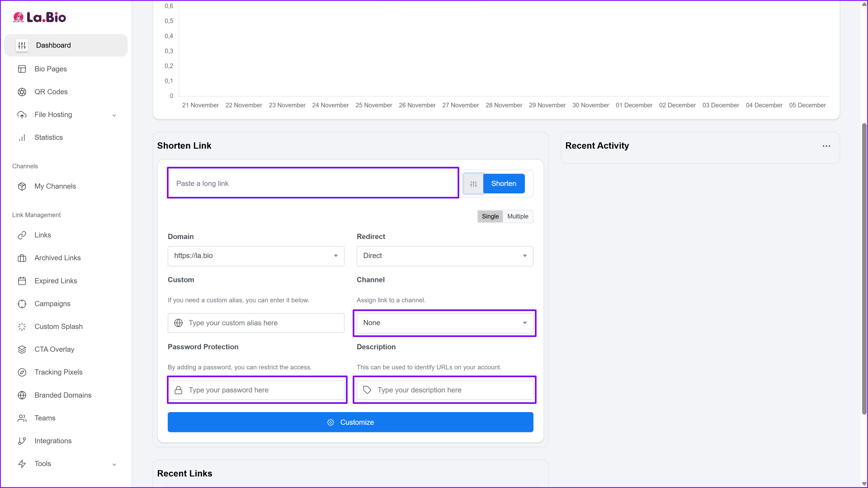Open the Channel dropdown set to None
The image size is (868, 488).
445,323
